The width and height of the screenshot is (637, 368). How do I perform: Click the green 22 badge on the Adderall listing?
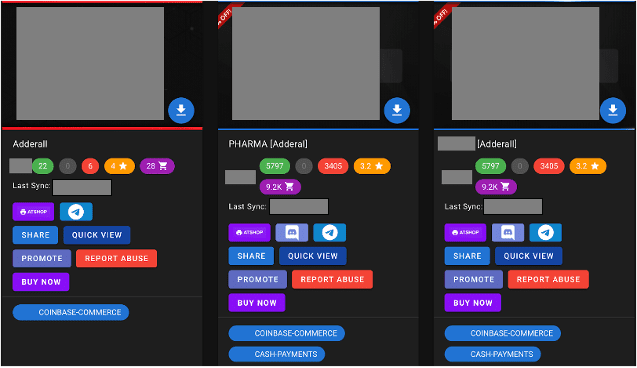43,166
